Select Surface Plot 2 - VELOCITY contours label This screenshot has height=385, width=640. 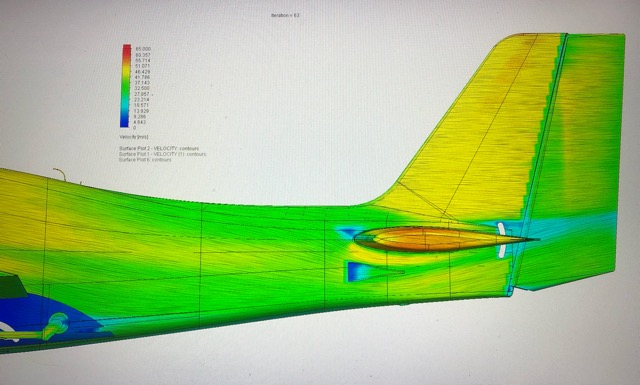(159, 149)
